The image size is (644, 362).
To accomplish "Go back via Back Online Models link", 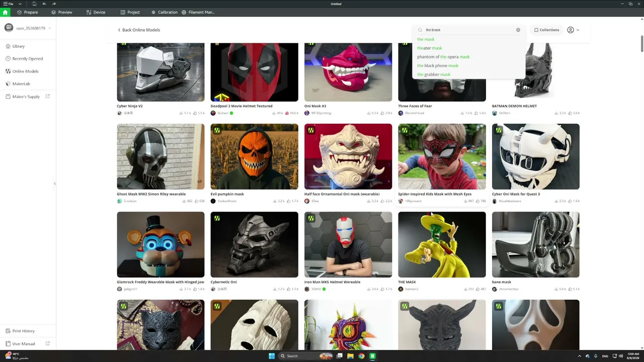I will (139, 30).
